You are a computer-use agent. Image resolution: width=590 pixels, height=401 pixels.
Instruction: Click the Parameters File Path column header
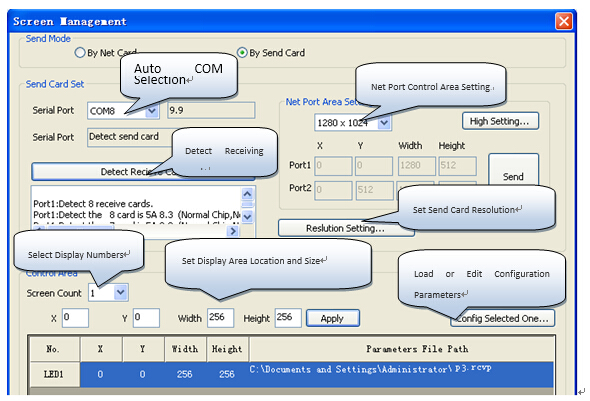point(402,349)
